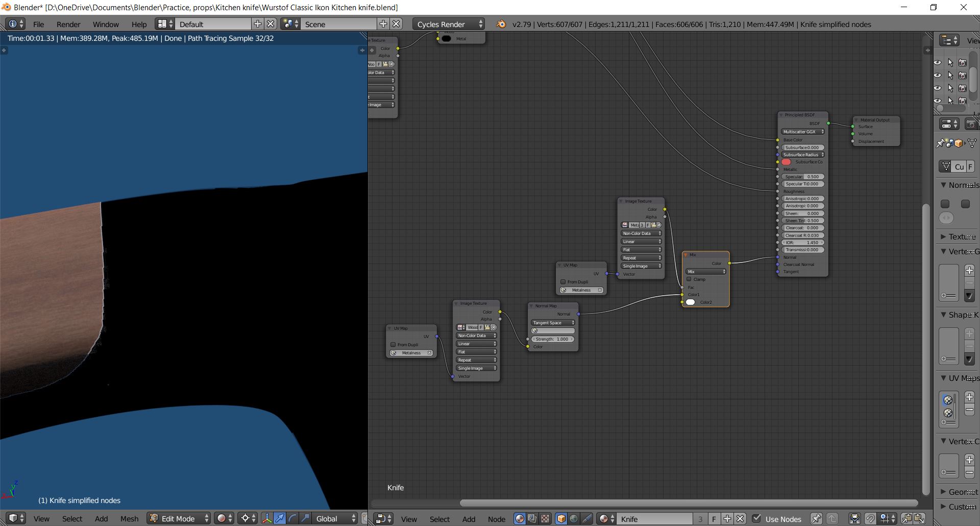Open the Node menu in node editor
Screen dimensions: 980x526
click(x=496, y=519)
